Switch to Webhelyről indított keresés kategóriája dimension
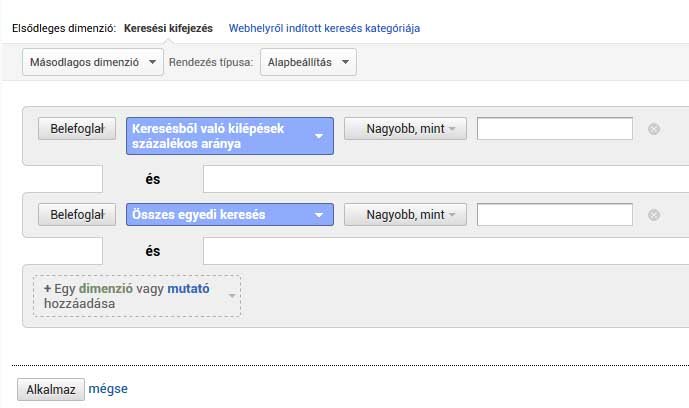This screenshot has height=408, width=689. [x=324, y=28]
